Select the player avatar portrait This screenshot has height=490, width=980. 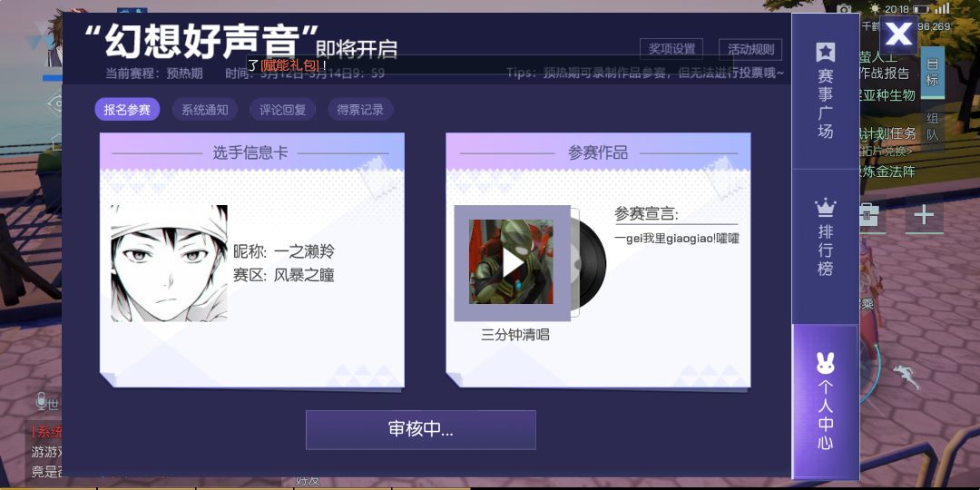coord(170,263)
